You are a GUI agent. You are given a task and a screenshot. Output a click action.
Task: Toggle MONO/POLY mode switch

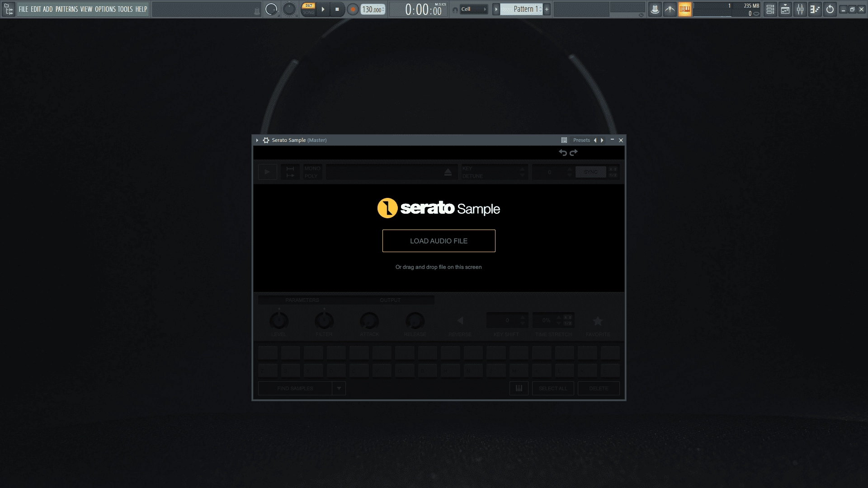click(312, 172)
